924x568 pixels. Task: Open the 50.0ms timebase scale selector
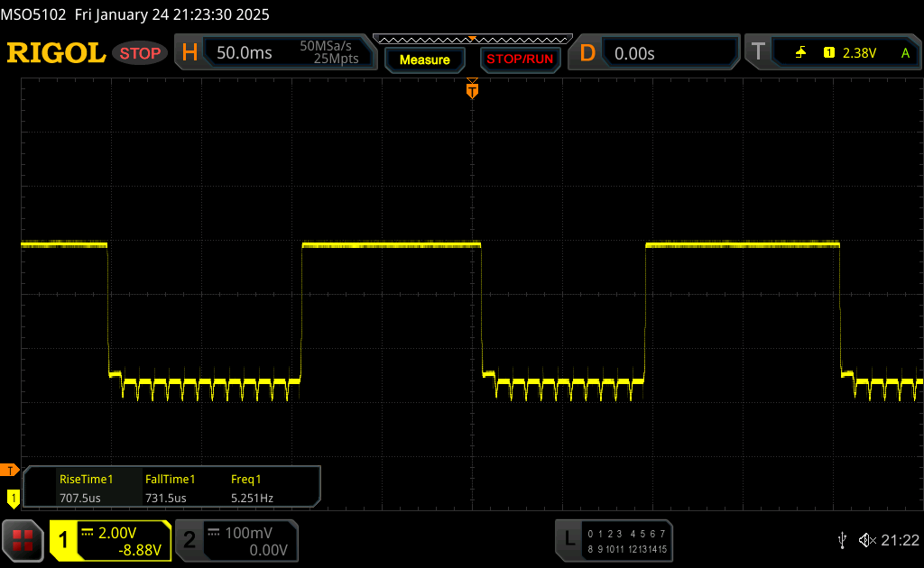pyautogui.click(x=245, y=53)
